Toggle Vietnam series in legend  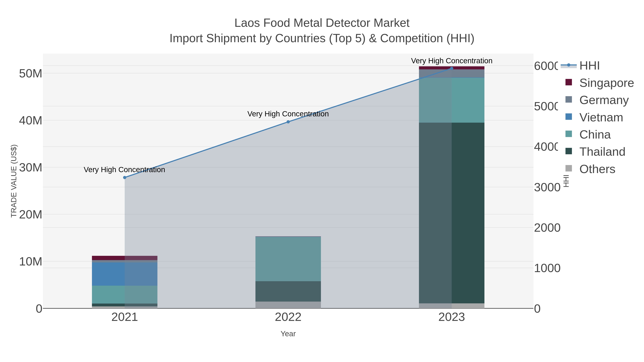point(594,117)
